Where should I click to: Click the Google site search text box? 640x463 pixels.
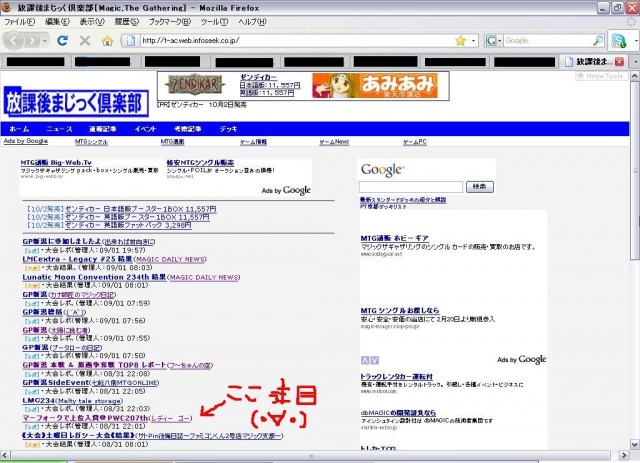click(x=411, y=187)
